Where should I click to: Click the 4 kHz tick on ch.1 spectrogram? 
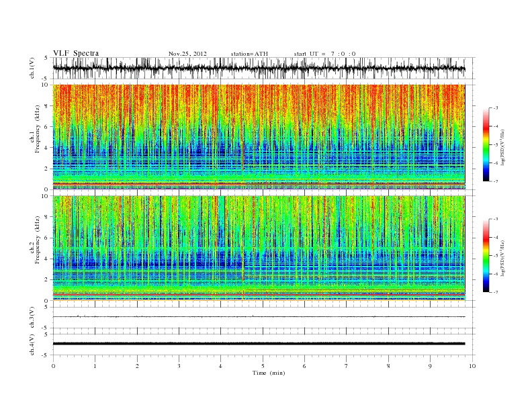[x=47, y=148]
